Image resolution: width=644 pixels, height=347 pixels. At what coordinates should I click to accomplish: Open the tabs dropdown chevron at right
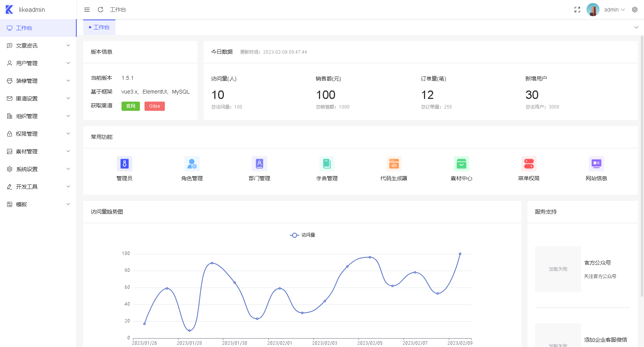636,27
